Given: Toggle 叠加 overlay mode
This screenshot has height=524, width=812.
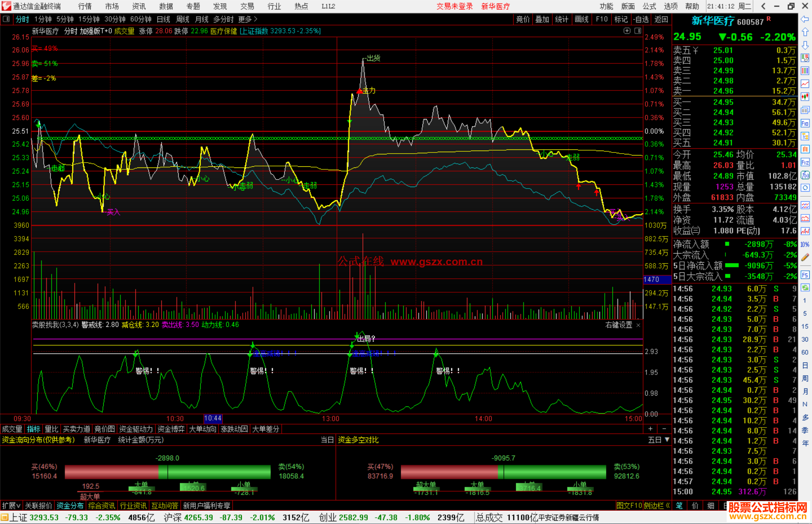Looking at the screenshot, I should [x=542, y=19].
